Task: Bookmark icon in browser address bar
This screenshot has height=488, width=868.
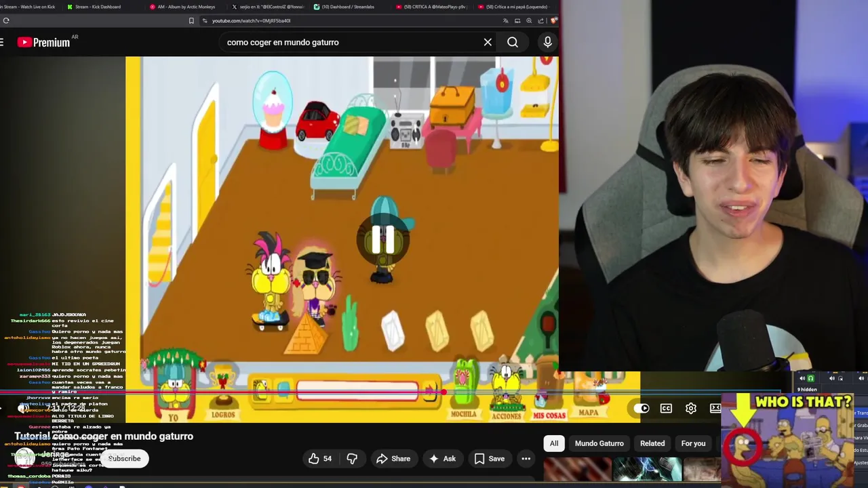Action: [x=191, y=20]
